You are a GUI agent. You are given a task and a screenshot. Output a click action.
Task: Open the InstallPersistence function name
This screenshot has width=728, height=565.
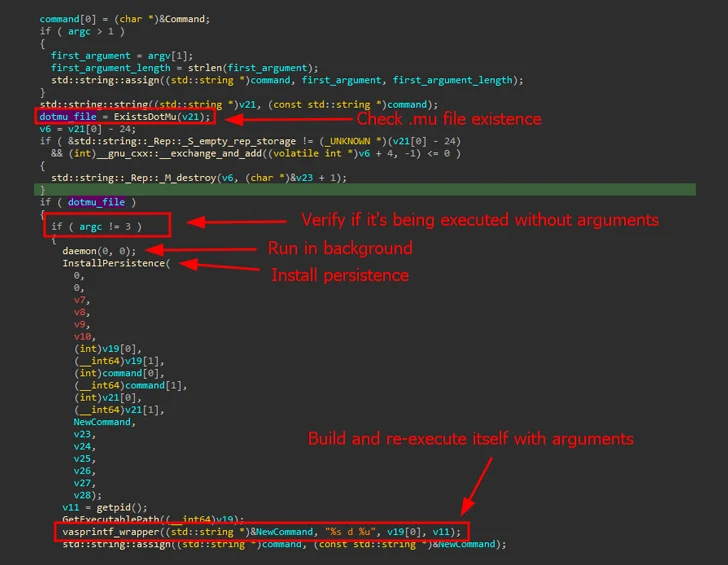click(x=117, y=263)
